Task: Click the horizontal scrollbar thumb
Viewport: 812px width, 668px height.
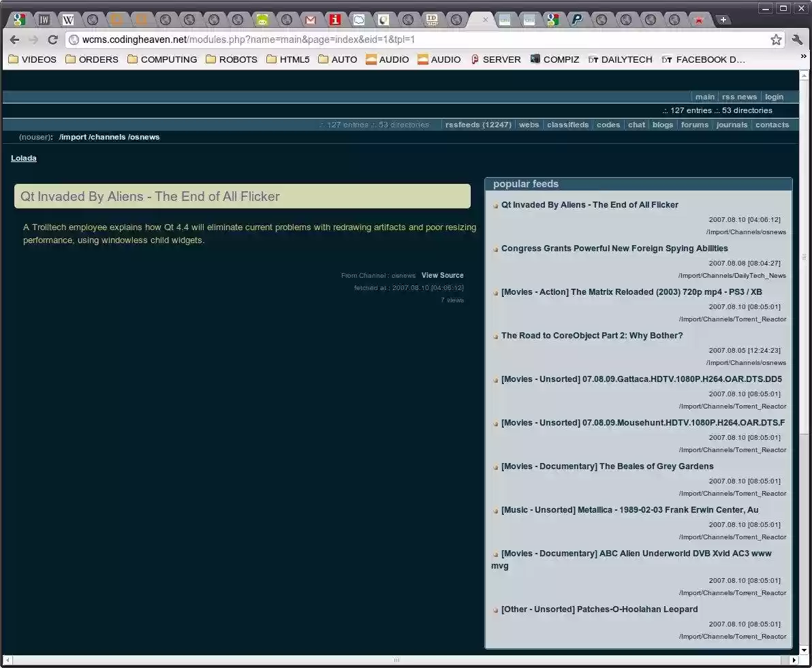Action: 396,661
